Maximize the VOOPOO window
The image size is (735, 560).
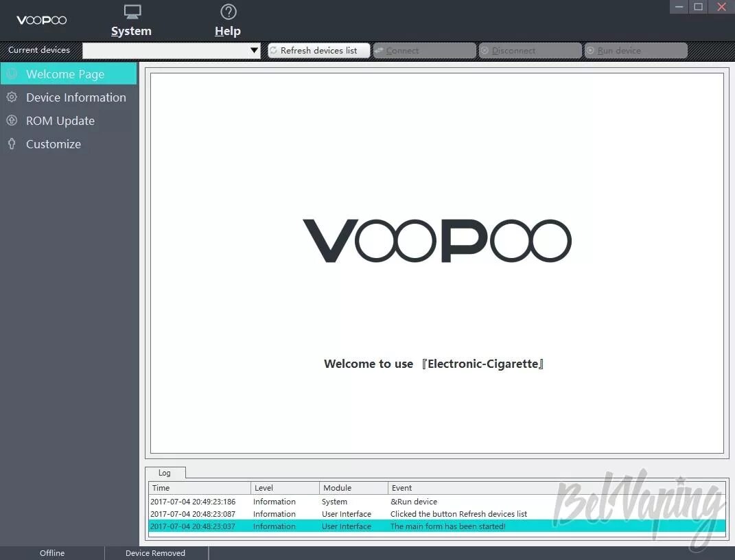[x=699, y=7]
